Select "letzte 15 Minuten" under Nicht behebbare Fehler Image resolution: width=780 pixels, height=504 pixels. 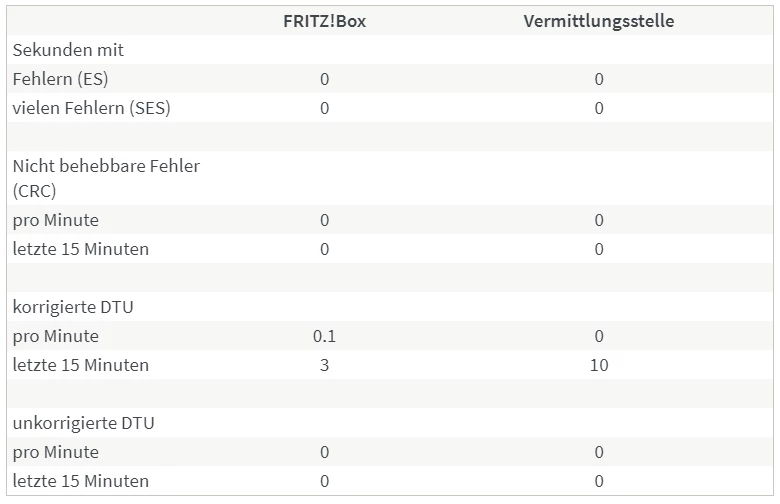coord(81,249)
